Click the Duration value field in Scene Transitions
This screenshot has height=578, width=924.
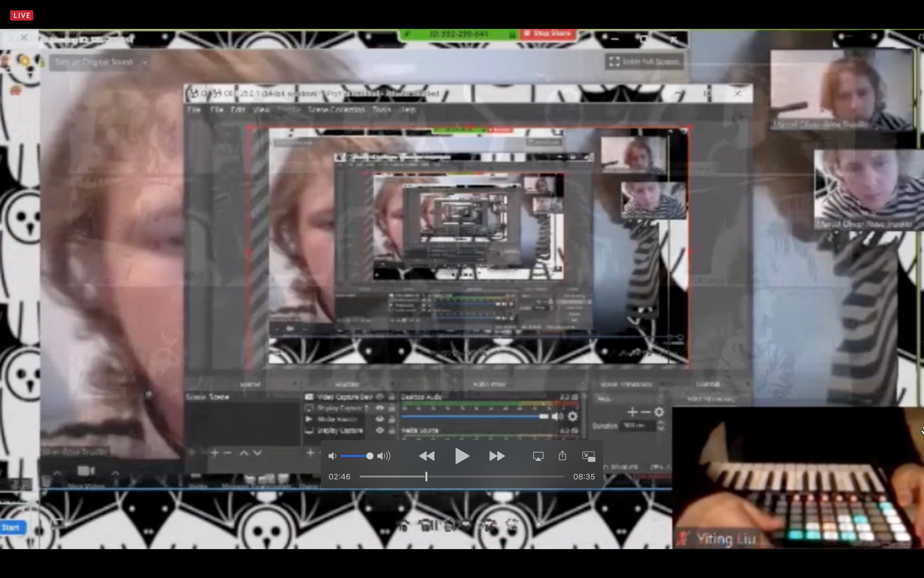[x=638, y=425]
